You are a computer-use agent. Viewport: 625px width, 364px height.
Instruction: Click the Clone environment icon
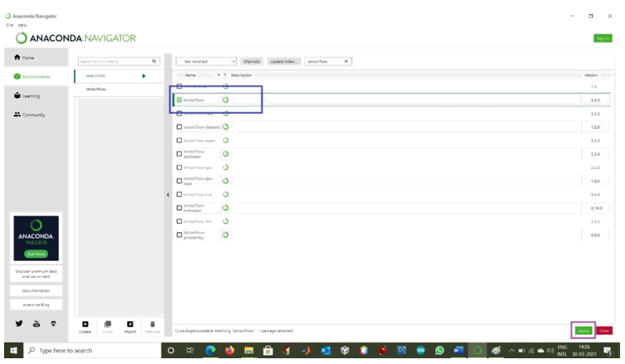point(107,324)
